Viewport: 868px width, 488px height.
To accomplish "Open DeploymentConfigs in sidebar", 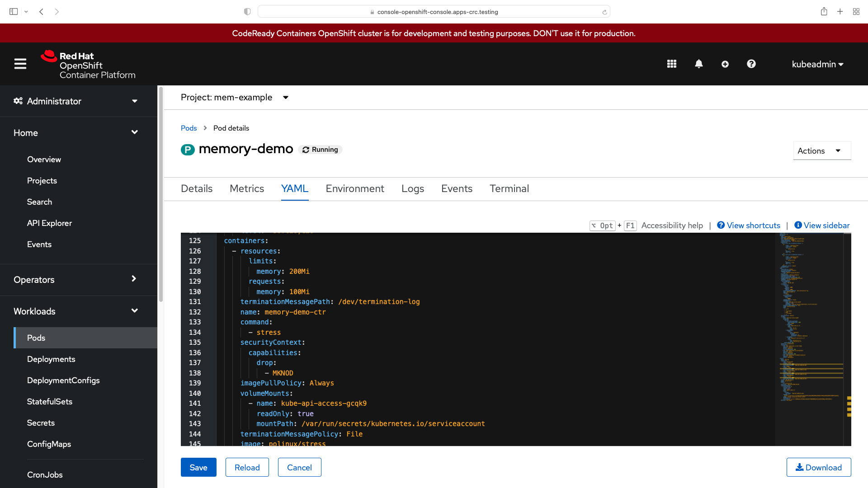I will click(63, 380).
